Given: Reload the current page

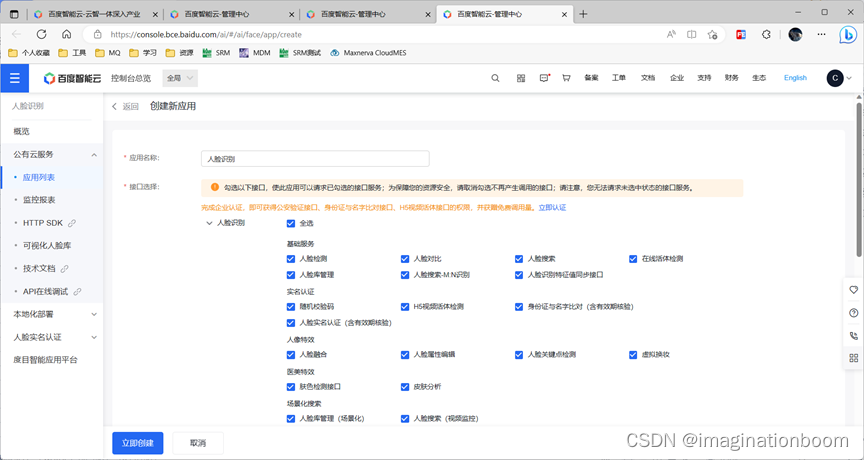Looking at the screenshot, I should (x=41, y=34).
